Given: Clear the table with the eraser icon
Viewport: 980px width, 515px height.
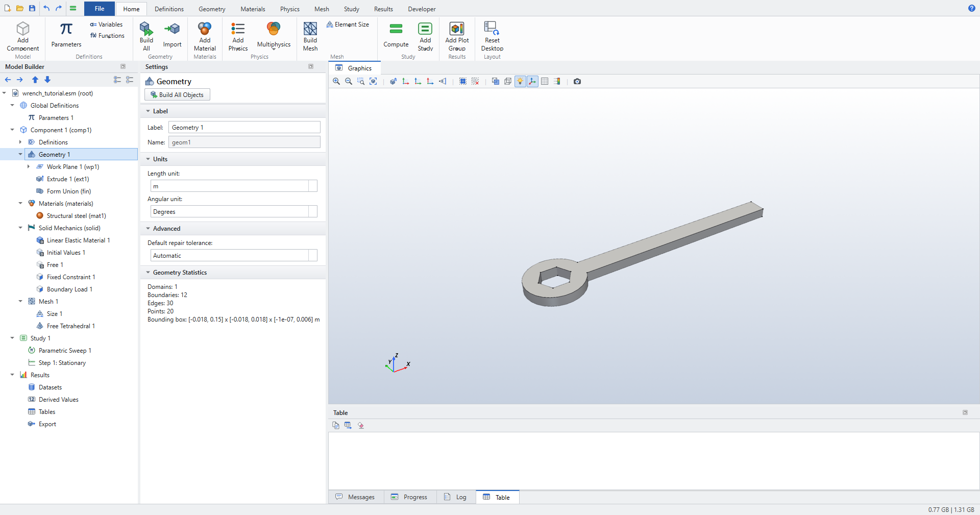Looking at the screenshot, I should coord(361,425).
